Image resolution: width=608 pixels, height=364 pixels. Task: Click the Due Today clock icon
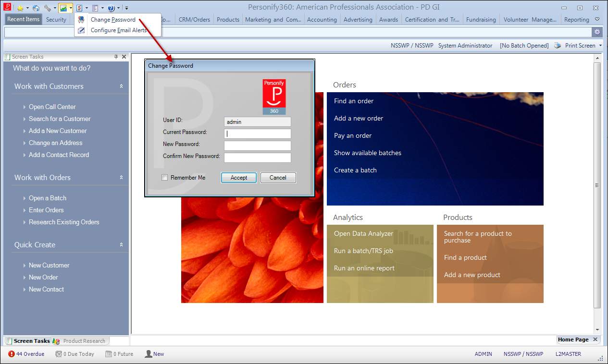click(59, 354)
